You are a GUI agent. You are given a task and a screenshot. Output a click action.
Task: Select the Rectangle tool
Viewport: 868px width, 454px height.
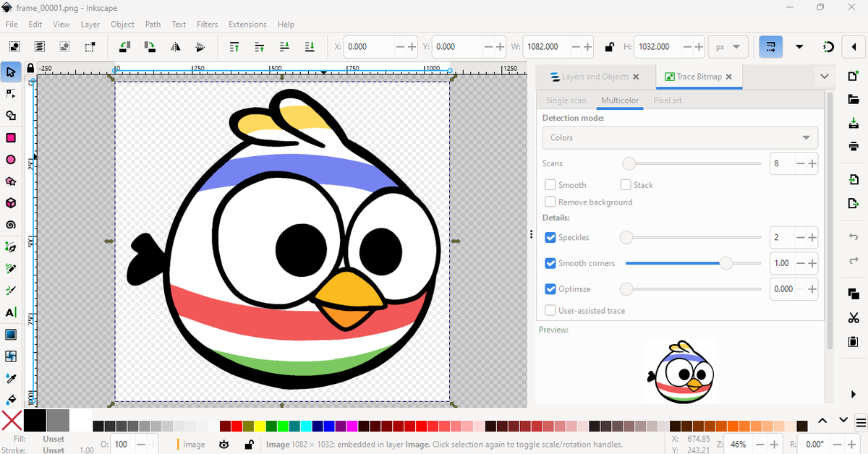tap(11, 137)
